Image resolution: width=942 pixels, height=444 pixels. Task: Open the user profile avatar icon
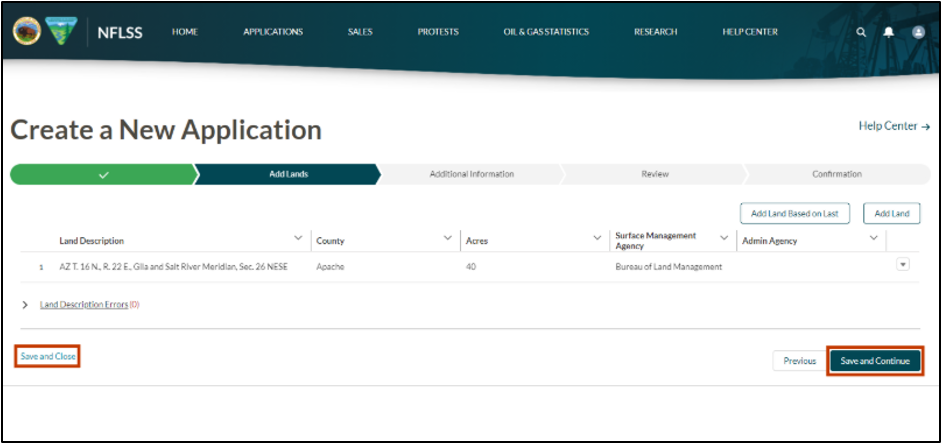click(918, 32)
